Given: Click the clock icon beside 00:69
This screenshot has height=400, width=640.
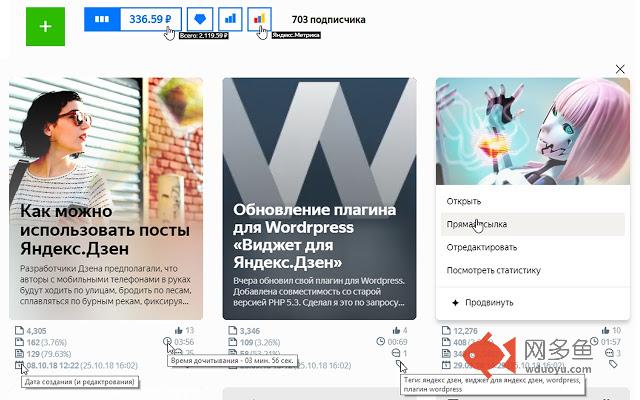Looking at the screenshot, I should [380, 341].
